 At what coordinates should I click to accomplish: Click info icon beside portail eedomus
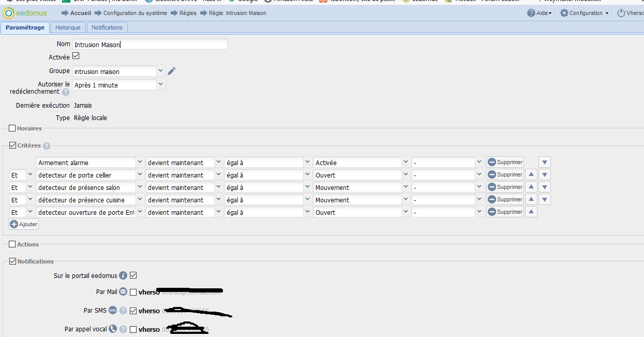point(123,275)
